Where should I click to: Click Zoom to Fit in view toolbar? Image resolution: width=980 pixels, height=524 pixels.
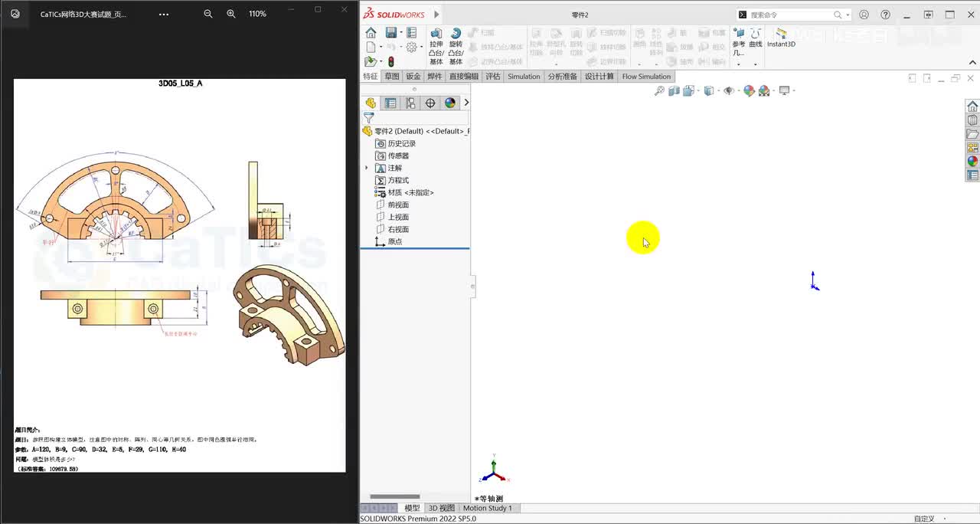(659, 91)
